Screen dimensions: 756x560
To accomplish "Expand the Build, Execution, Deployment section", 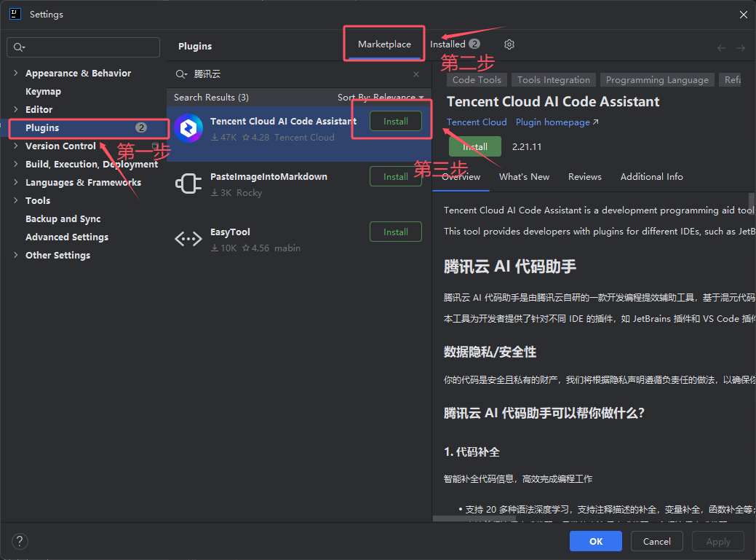I will (x=15, y=164).
